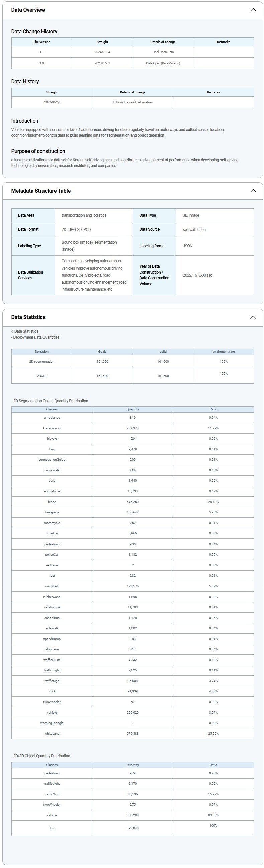Click the Sum row label
Viewport: 264px width, 868px height.
52,828
